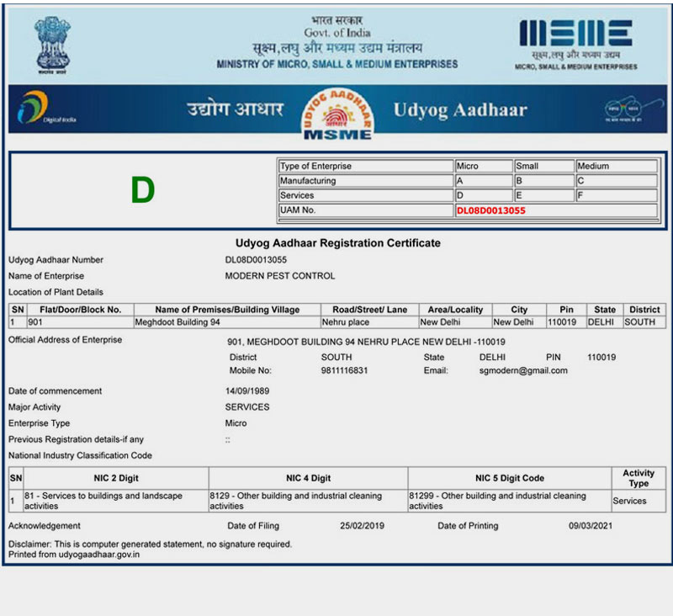
Task: Click the 8129 NIC 4 Digit entry
Action: pos(307,501)
